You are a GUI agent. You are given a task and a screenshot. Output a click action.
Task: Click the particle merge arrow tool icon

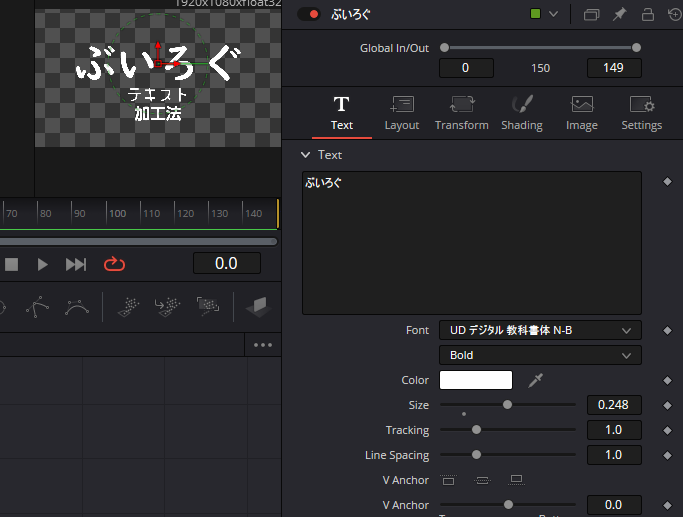pos(168,307)
